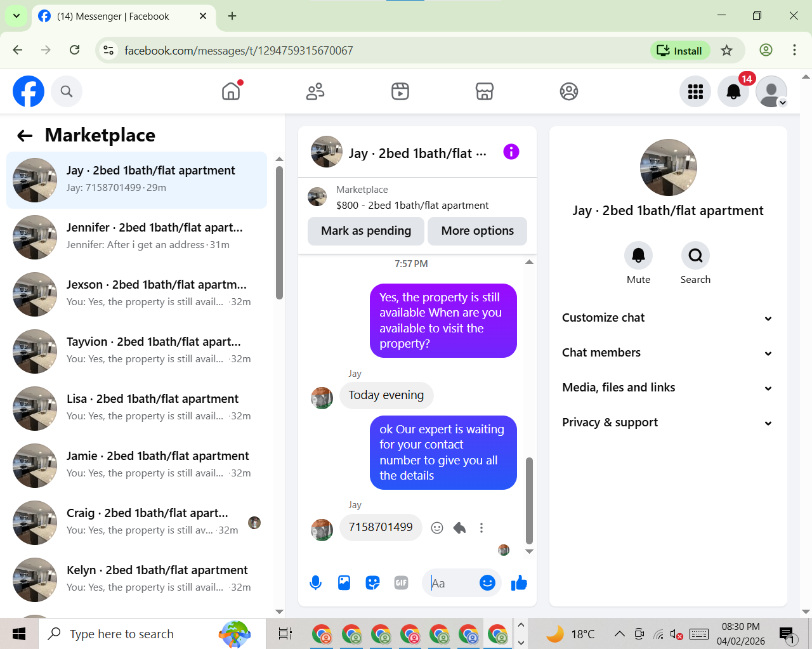Open the tab search dropdown arrow
This screenshot has width=812, height=649.
[16, 16]
